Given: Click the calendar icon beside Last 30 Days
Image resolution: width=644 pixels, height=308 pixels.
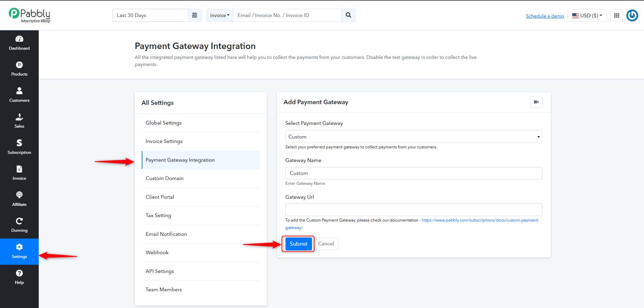Looking at the screenshot, I should pyautogui.click(x=194, y=15).
